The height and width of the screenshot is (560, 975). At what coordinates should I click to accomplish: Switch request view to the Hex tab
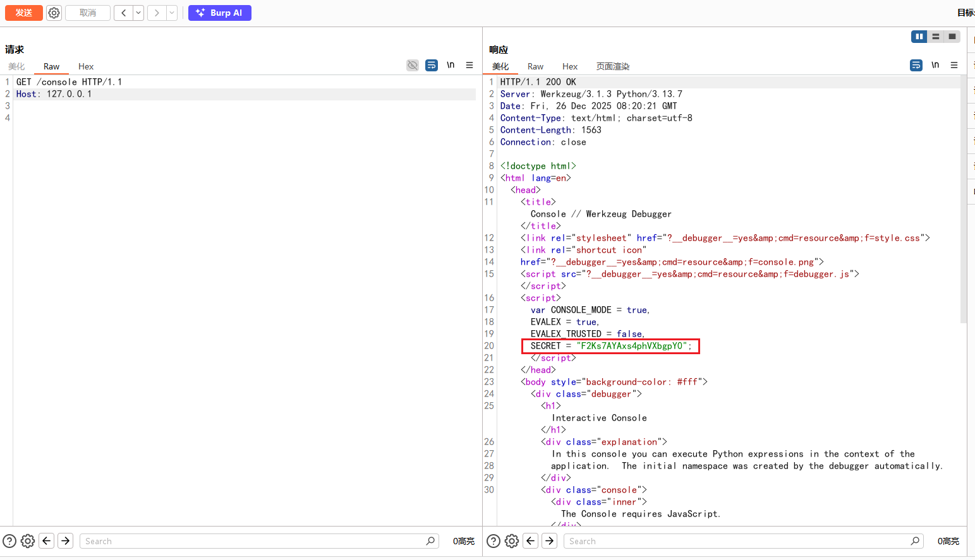coord(86,66)
